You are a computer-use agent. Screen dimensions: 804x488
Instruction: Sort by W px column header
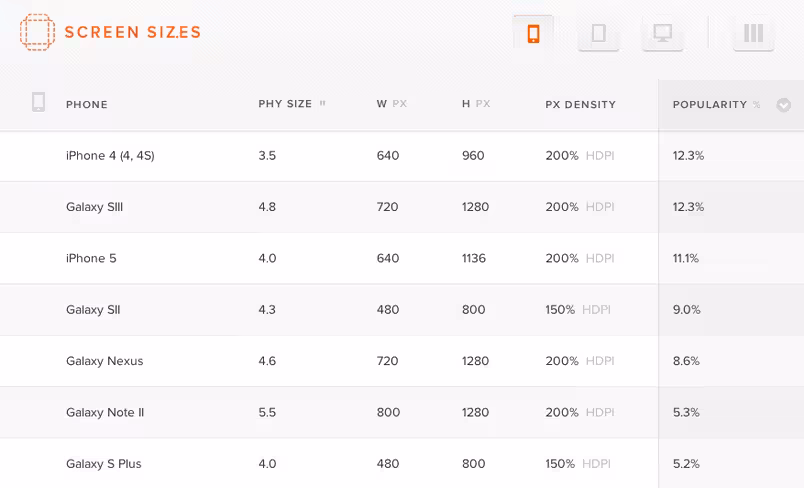click(392, 104)
